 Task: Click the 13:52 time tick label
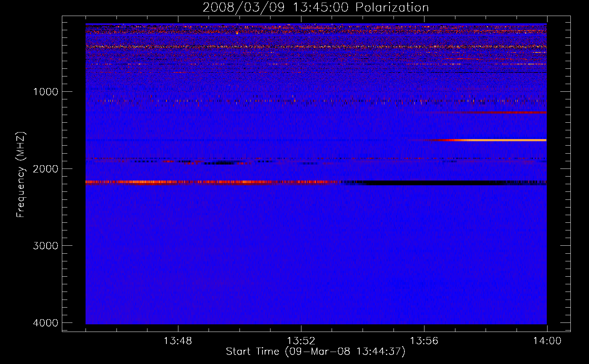(301, 341)
